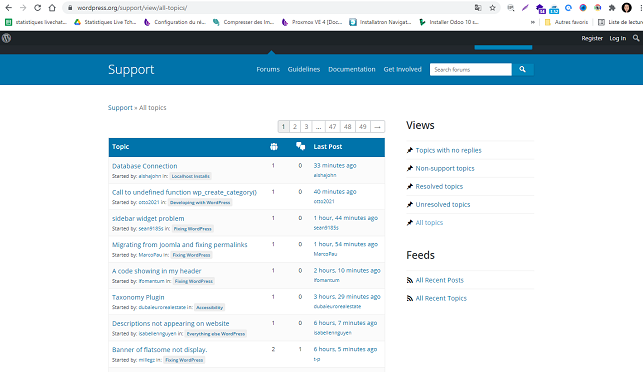Viewport: 643px width, 372px height.
Task: Focus the Search forums input field
Action: (470, 69)
